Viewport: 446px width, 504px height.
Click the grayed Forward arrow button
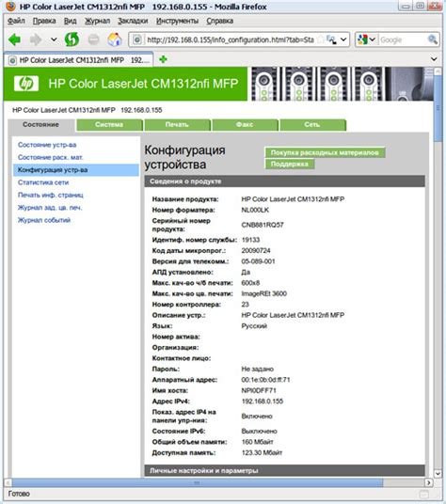pyautogui.click(x=36, y=39)
